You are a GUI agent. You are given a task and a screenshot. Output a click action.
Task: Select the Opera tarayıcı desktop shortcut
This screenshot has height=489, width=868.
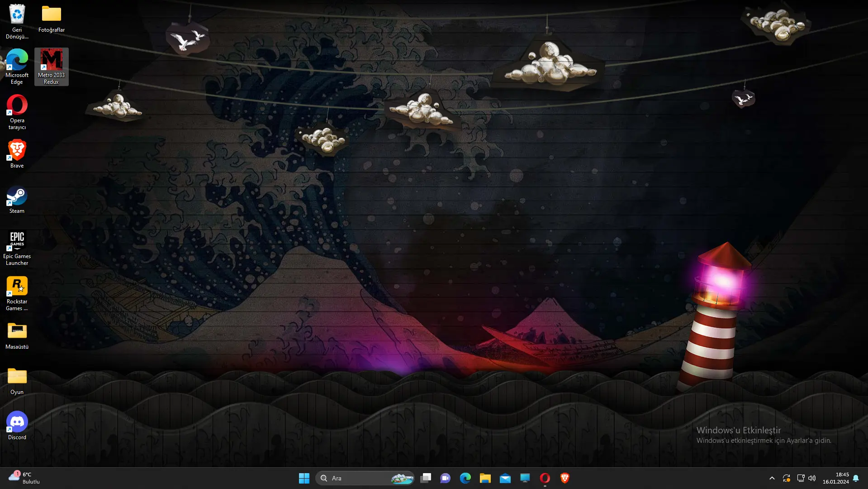(x=17, y=112)
